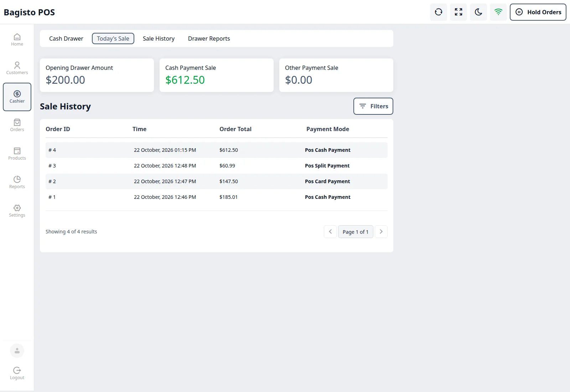
Task: Click Other Payment Sale $0.00 value
Action: click(299, 80)
